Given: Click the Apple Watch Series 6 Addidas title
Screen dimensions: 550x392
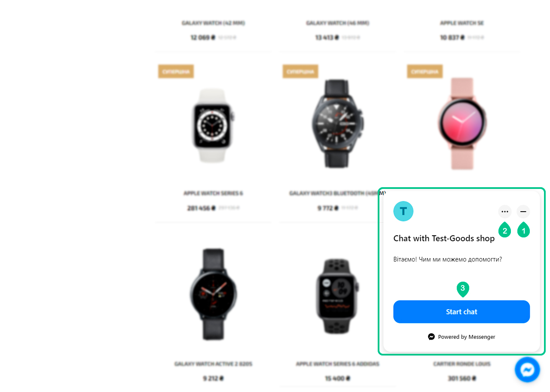Looking at the screenshot, I should pyautogui.click(x=337, y=364).
